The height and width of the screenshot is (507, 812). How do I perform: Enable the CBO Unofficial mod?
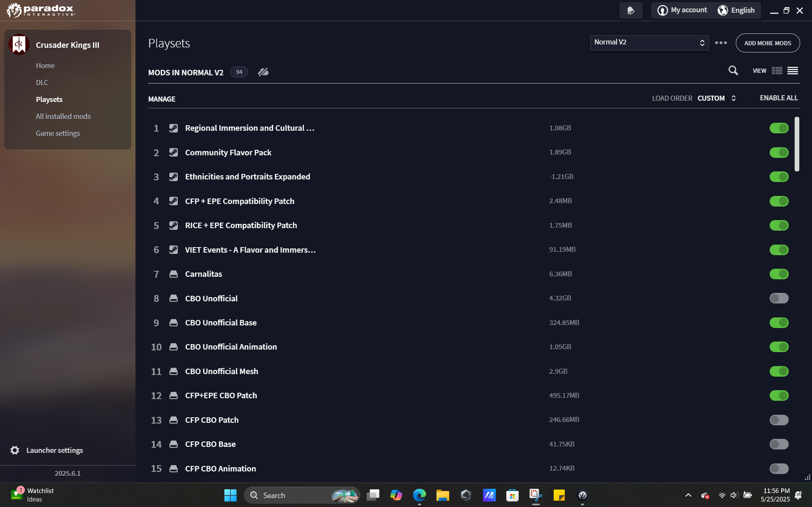click(x=779, y=298)
